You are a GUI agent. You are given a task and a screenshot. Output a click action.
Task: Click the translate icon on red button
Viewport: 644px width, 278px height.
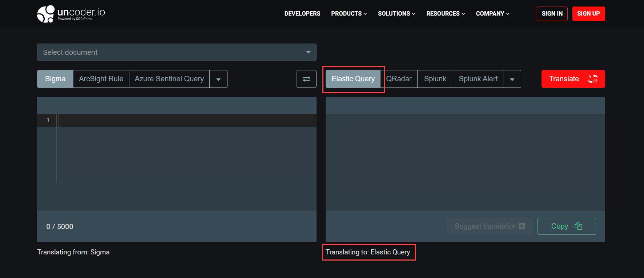point(593,79)
